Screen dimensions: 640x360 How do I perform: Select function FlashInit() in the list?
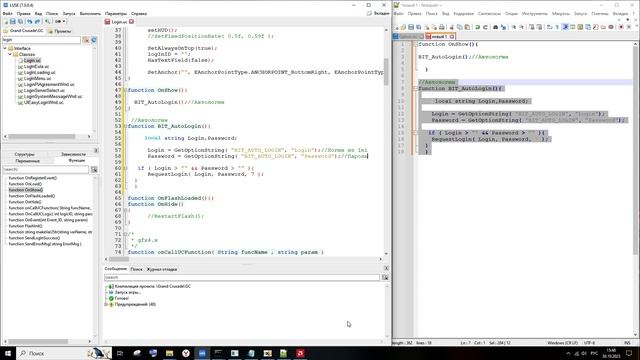tap(25, 226)
